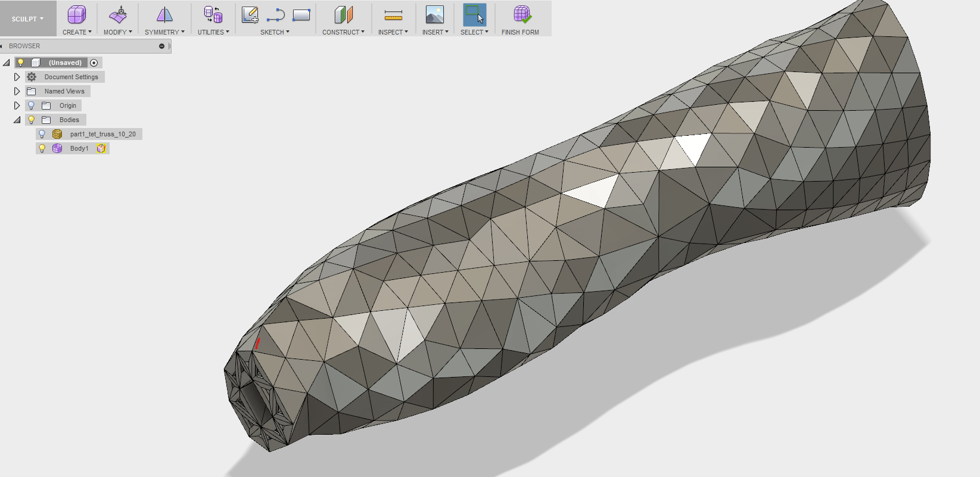Viewport: 980px width, 477px height.
Task: Collapse the Browser panel with minus button
Action: pyautogui.click(x=161, y=46)
